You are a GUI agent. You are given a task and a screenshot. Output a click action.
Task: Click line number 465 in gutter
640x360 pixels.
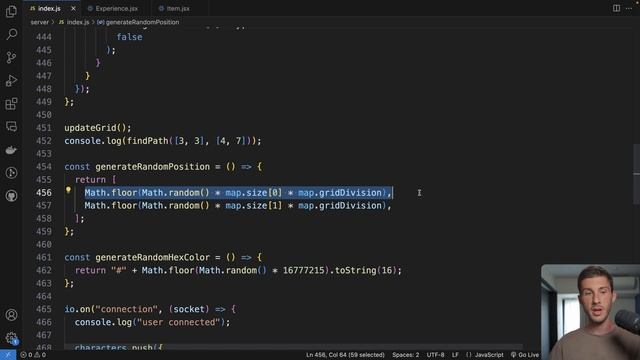pyautogui.click(x=44, y=309)
